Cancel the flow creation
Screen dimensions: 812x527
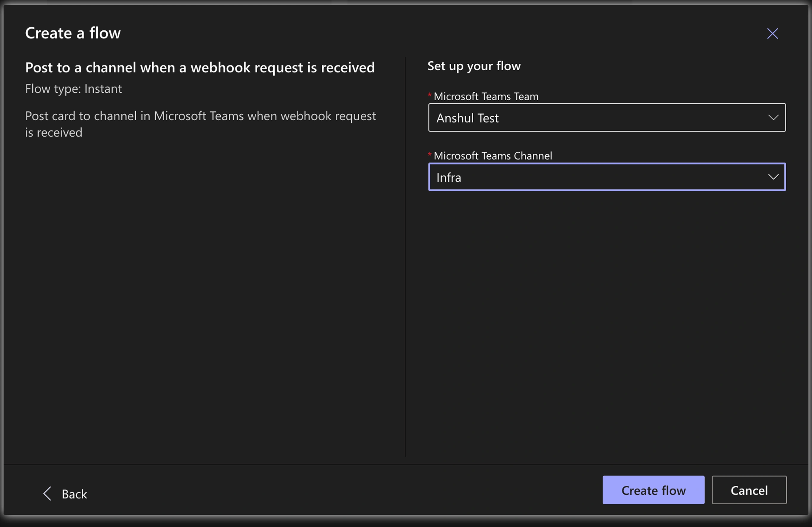(x=749, y=490)
